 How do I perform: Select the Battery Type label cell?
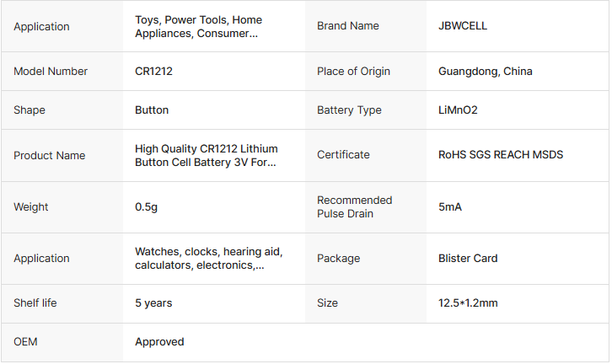(349, 110)
